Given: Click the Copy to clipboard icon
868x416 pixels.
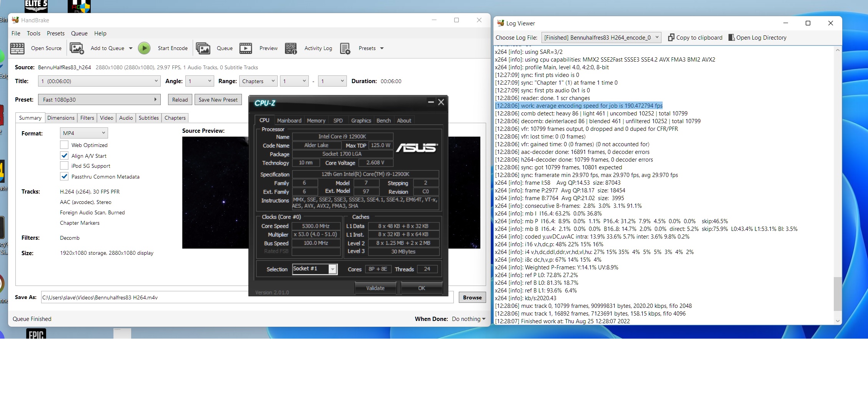Looking at the screenshot, I should pyautogui.click(x=671, y=37).
